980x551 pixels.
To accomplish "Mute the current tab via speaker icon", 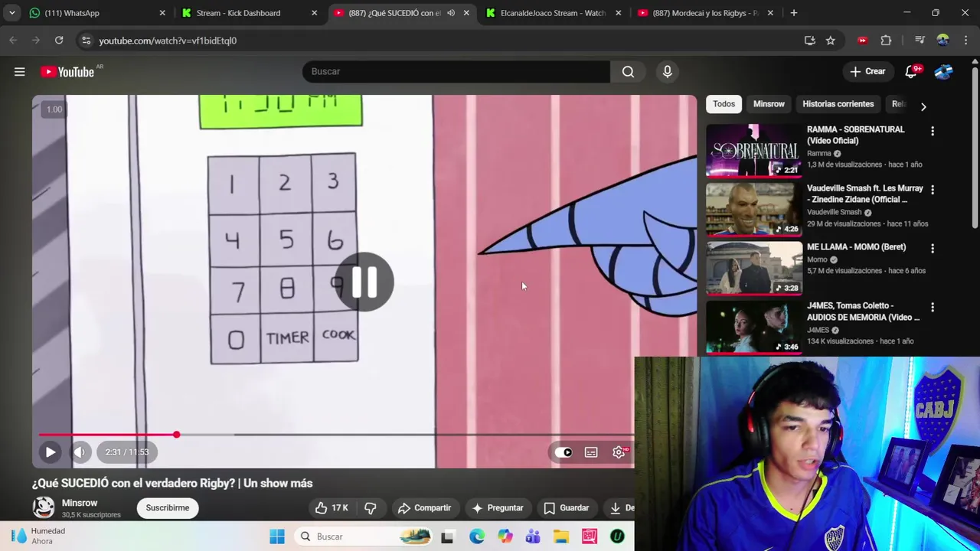I will pos(451,13).
